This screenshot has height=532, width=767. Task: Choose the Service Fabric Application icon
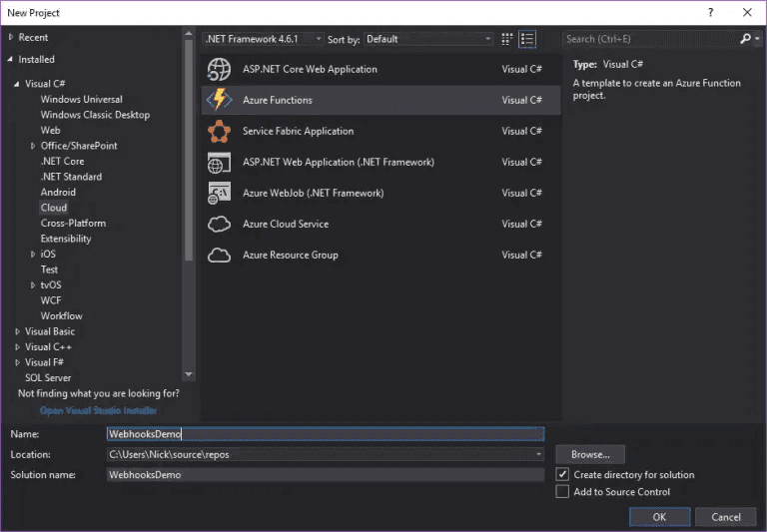click(219, 131)
